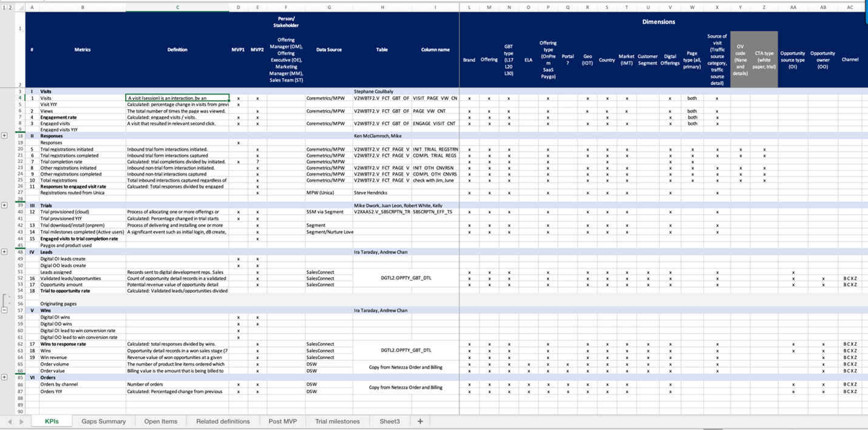Open the Gaps Summary sheet tab
Screen dimensions: 868x430
[104, 421]
